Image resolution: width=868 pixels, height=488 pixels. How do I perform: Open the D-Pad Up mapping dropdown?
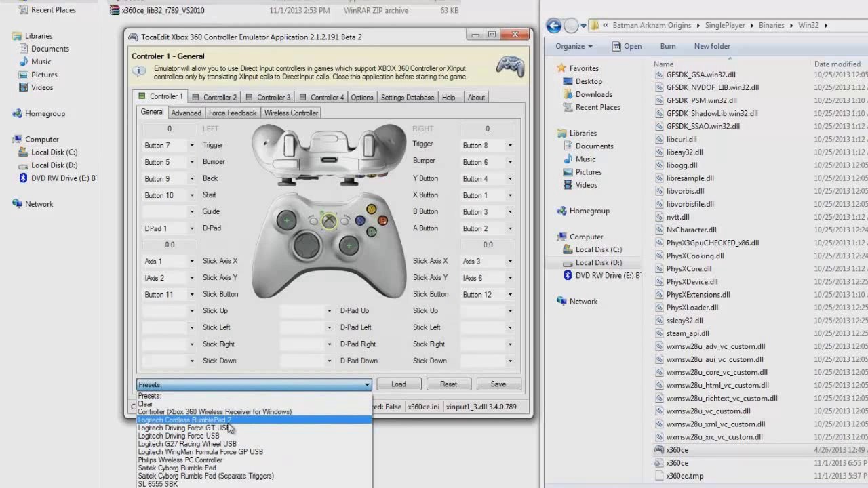pyautogui.click(x=329, y=311)
